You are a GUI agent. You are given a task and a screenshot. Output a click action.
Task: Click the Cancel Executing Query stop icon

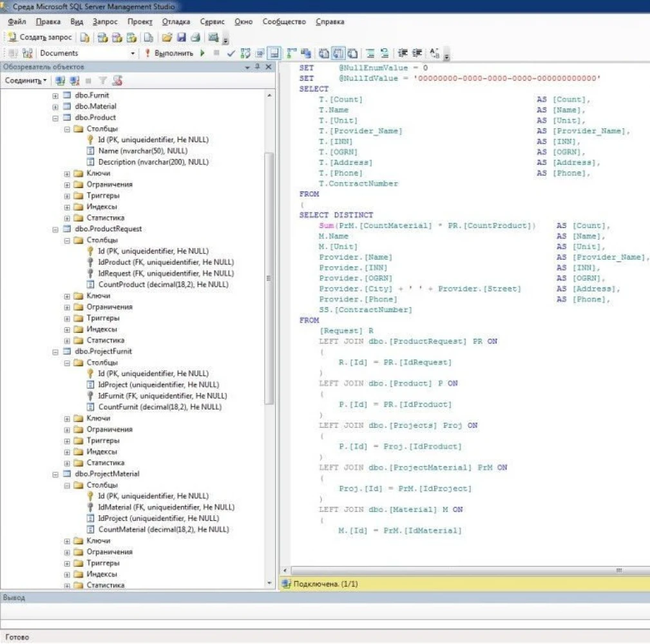tap(216, 53)
